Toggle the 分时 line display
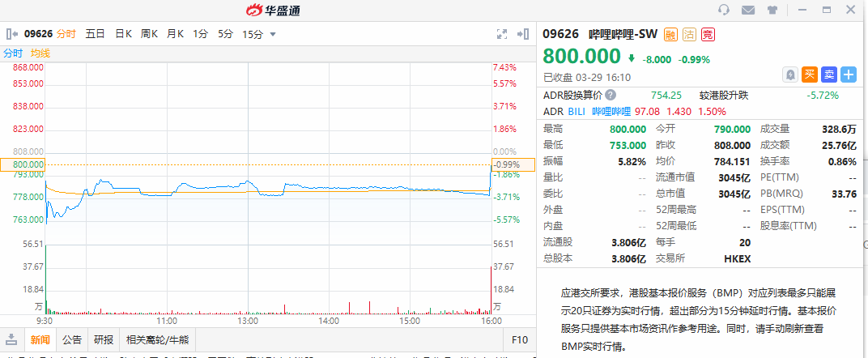The image size is (868, 358). pos(13,53)
